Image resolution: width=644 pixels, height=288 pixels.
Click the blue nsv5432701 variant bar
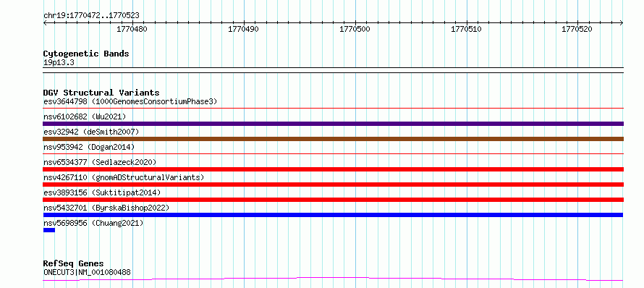(x=333, y=215)
